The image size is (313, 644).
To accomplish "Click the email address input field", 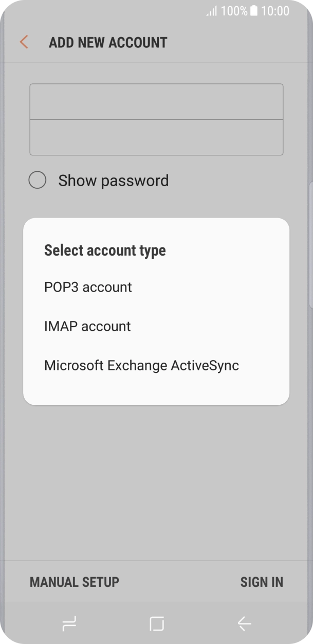I will (156, 101).
